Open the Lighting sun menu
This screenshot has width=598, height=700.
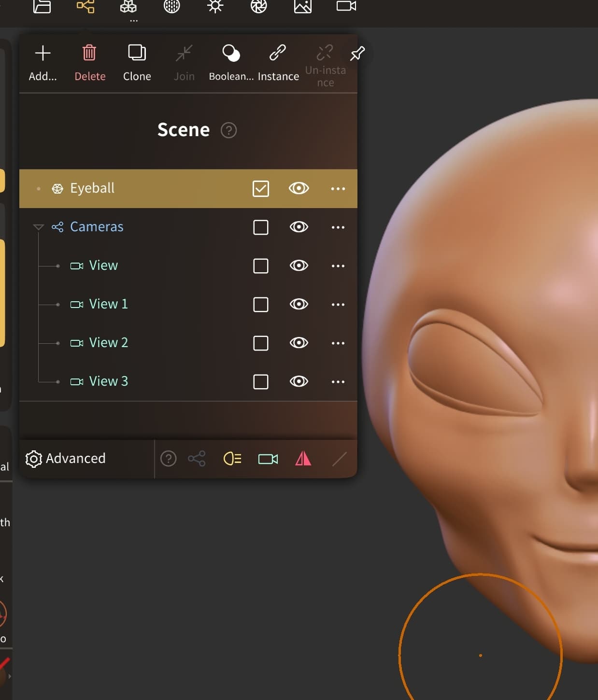(215, 6)
